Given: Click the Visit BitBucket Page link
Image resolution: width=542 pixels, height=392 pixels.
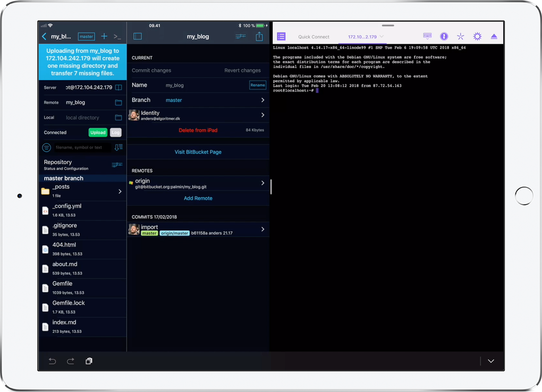Looking at the screenshot, I should click(x=198, y=152).
